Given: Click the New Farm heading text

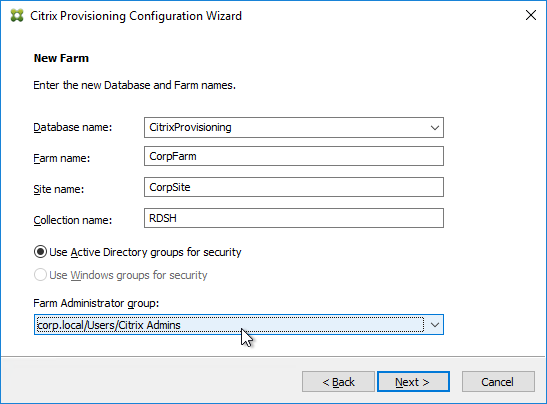Looking at the screenshot, I should (61, 58).
